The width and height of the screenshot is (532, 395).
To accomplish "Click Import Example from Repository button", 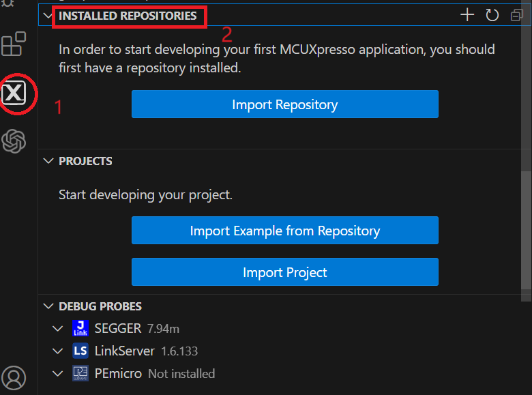I will pos(284,231).
